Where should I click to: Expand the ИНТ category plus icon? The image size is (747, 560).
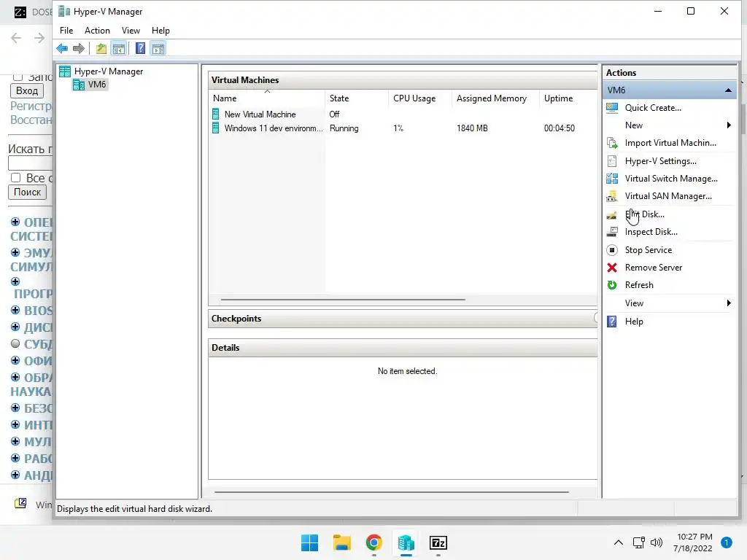[15, 424]
